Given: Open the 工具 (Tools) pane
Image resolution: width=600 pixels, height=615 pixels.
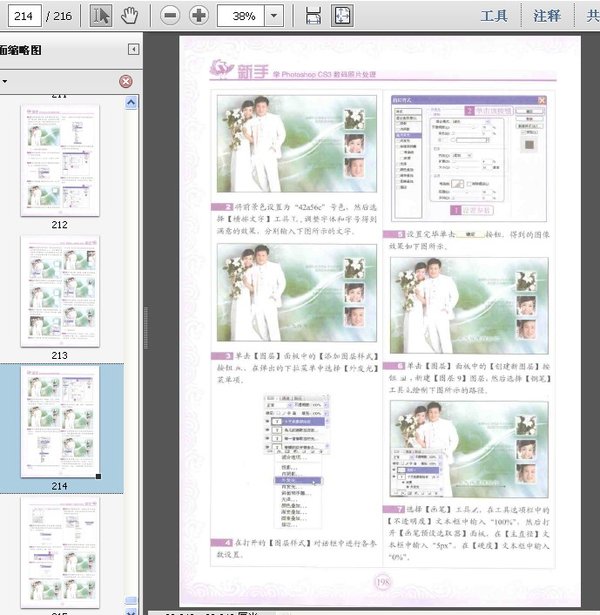Looking at the screenshot, I should (x=494, y=16).
